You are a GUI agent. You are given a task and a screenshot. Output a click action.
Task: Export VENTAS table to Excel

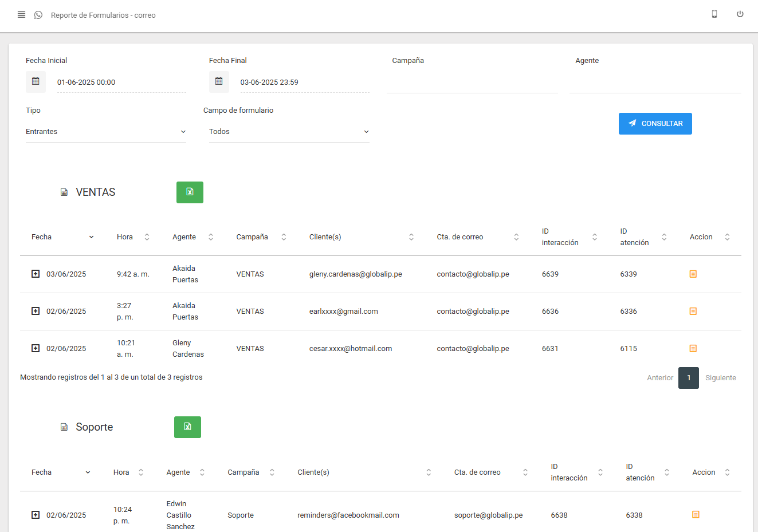[x=190, y=192]
